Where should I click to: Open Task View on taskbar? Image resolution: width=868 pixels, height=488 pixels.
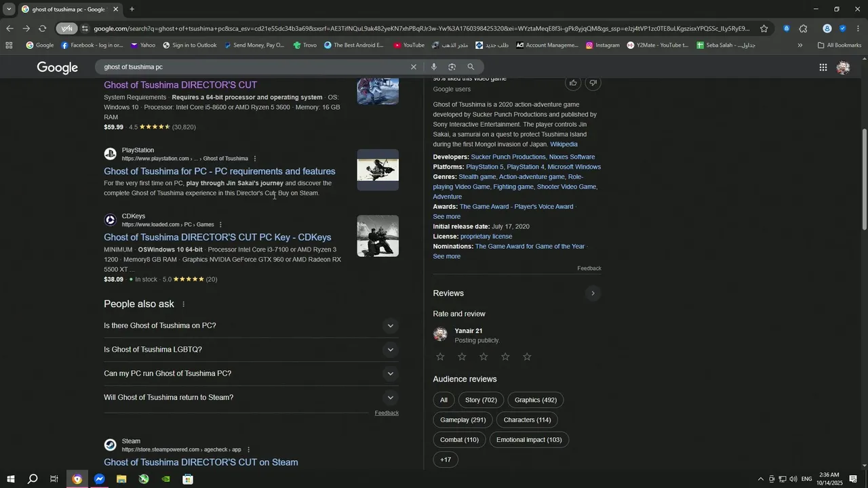tap(54, 479)
